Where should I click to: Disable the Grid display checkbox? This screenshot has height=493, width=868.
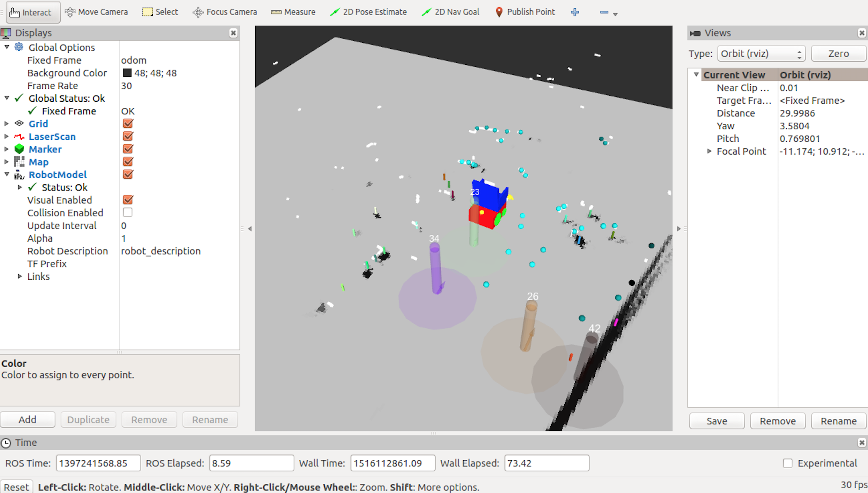coord(128,123)
